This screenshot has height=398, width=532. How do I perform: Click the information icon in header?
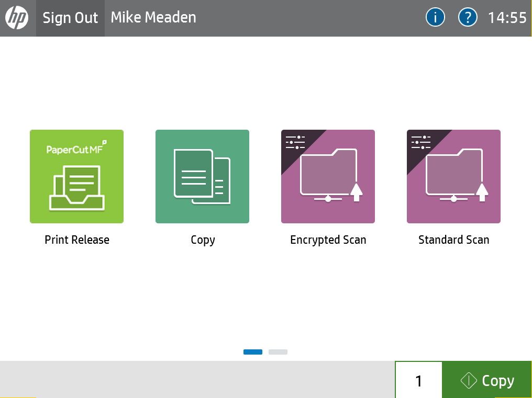point(435,18)
